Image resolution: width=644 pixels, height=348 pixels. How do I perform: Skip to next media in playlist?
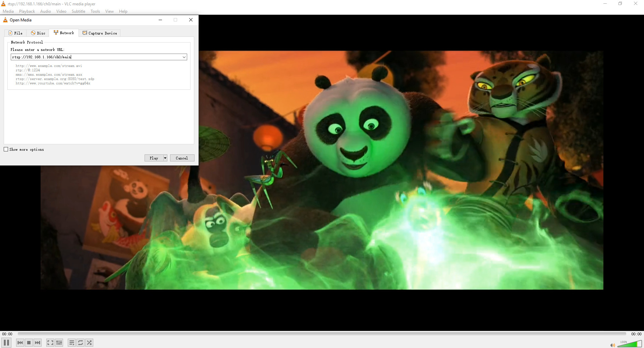pos(38,343)
